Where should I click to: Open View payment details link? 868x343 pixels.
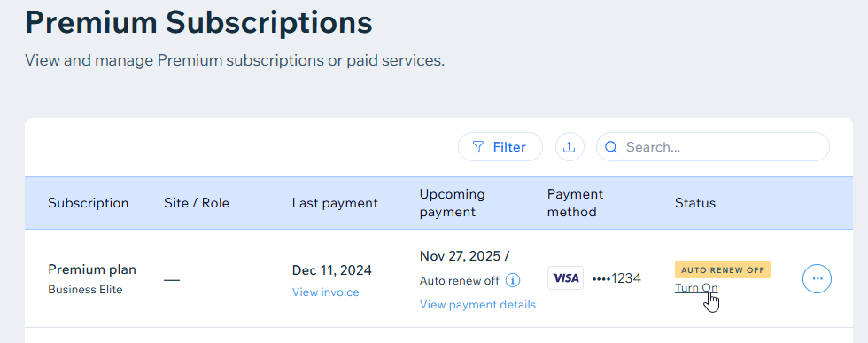coord(477,304)
